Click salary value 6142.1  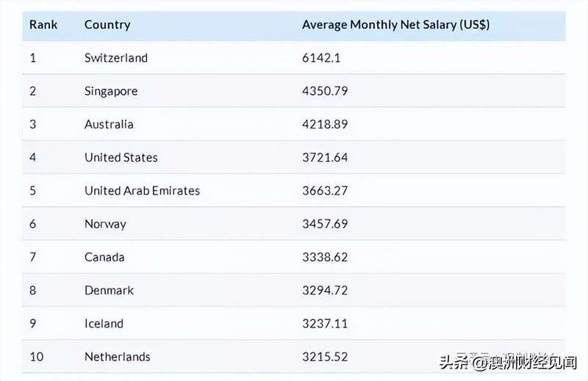point(321,58)
